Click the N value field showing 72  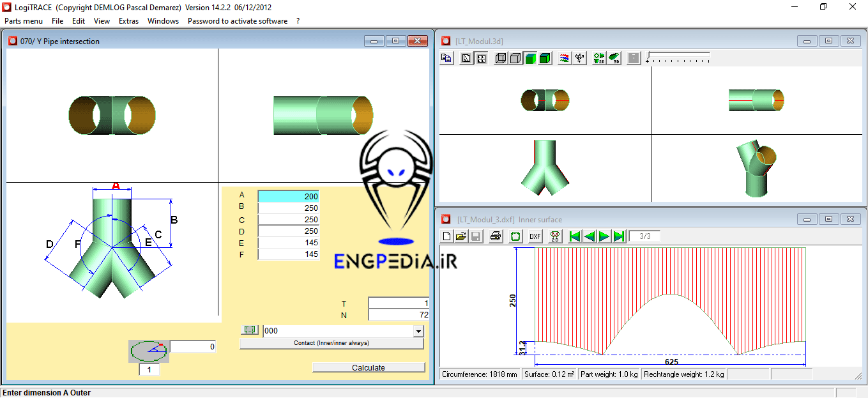tap(399, 315)
